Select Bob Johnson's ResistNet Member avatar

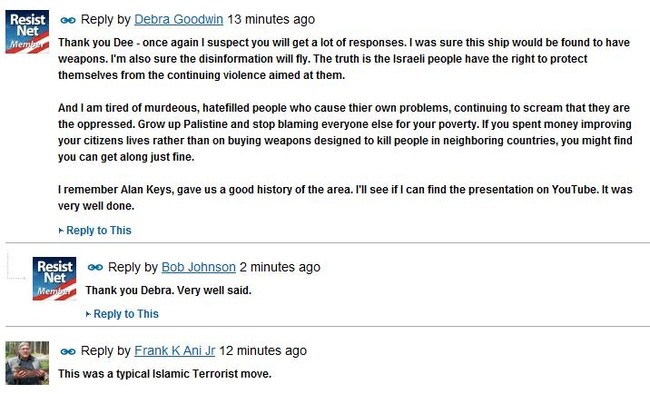pos(54,279)
